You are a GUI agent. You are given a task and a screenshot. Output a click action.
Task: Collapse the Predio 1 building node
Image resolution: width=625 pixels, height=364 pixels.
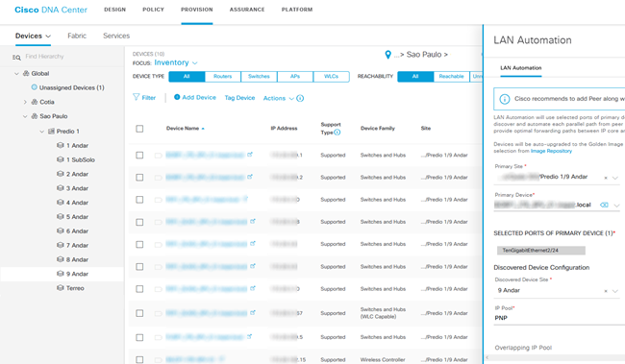(x=42, y=132)
